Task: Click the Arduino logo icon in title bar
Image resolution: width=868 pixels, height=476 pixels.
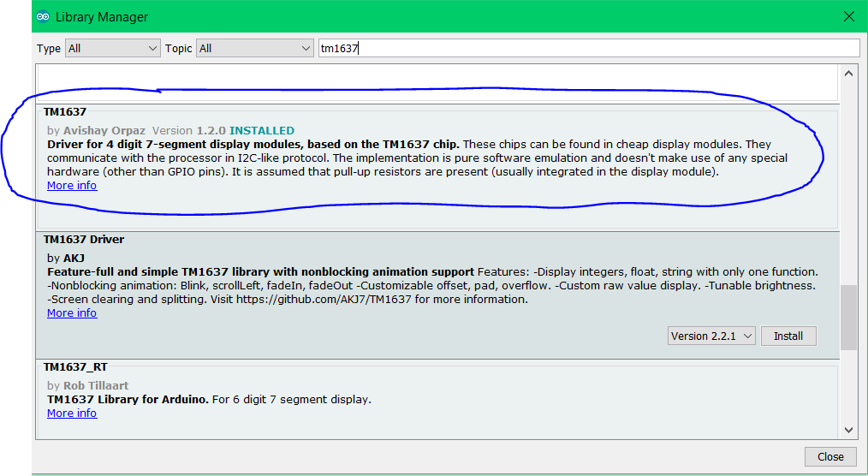Action: [x=43, y=16]
